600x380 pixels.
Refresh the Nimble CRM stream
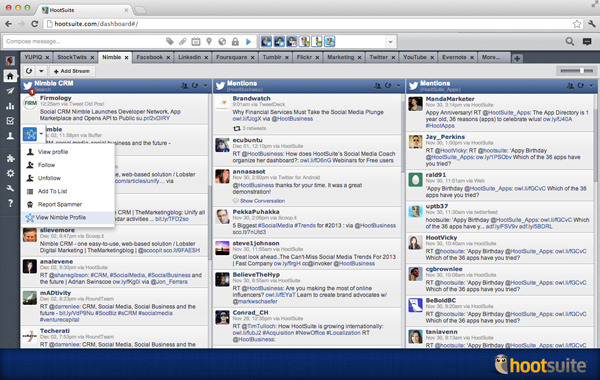(x=195, y=85)
